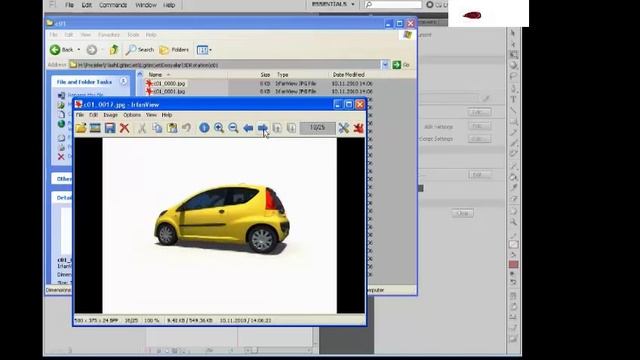The height and width of the screenshot is (360, 640).
Task: Select the Text tool in Flash toolbar
Action: (x=513, y=99)
